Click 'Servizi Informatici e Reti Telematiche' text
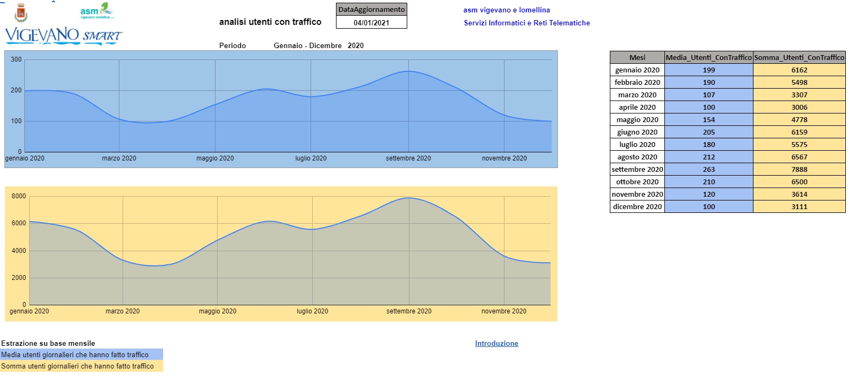 pos(527,23)
